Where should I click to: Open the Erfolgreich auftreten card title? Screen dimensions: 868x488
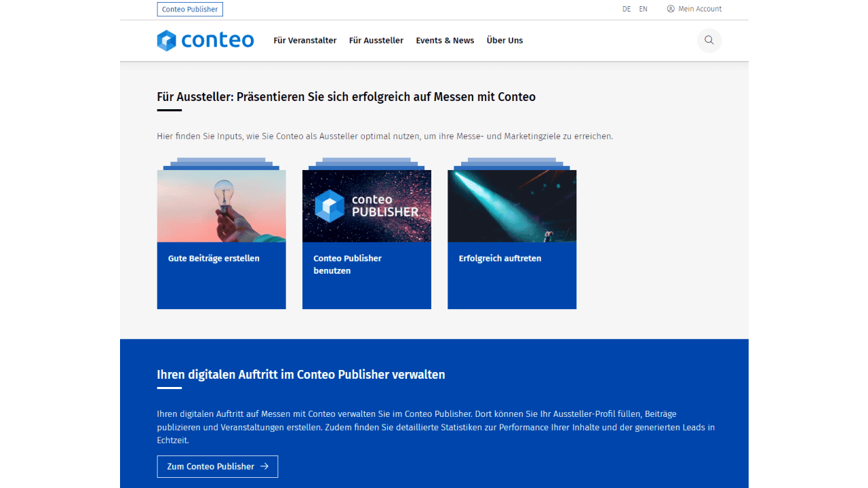(x=500, y=258)
